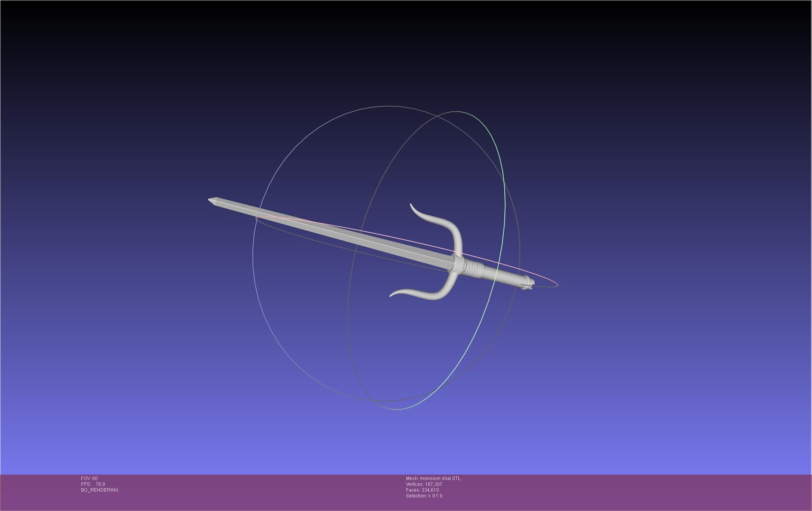Click the tip of the lower prong
This screenshot has width=812, height=511.
tap(391, 296)
